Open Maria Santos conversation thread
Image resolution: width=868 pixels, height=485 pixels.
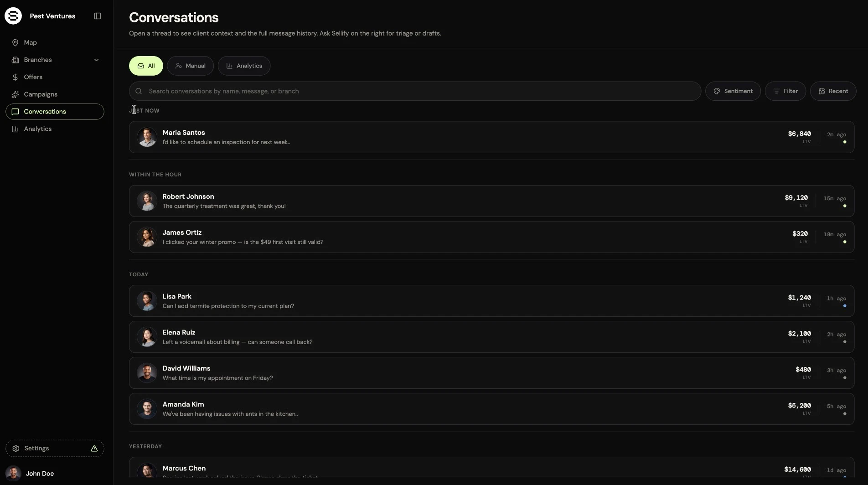[491, 137]
